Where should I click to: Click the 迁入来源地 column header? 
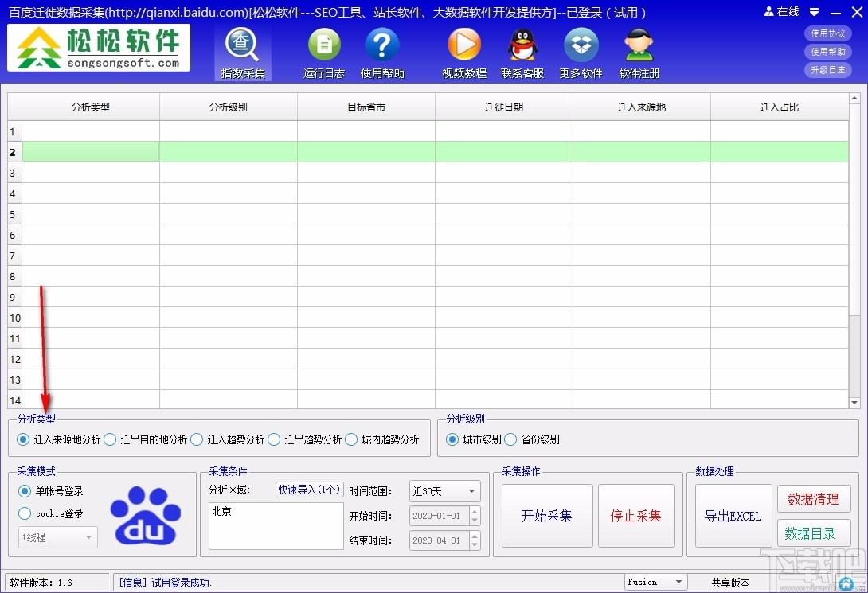click(642, 107)
